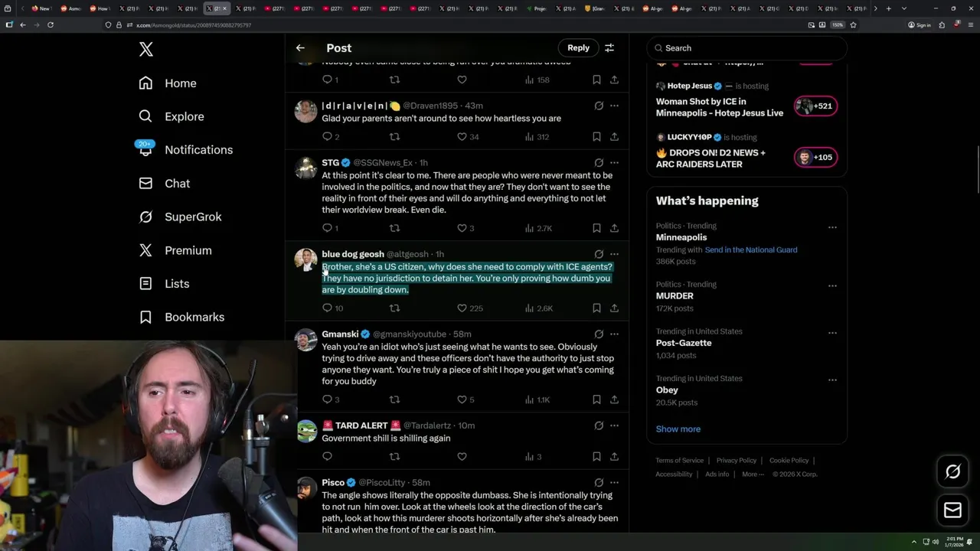
Task: Expand the More footer menu
Action: (x=753, y=474)
